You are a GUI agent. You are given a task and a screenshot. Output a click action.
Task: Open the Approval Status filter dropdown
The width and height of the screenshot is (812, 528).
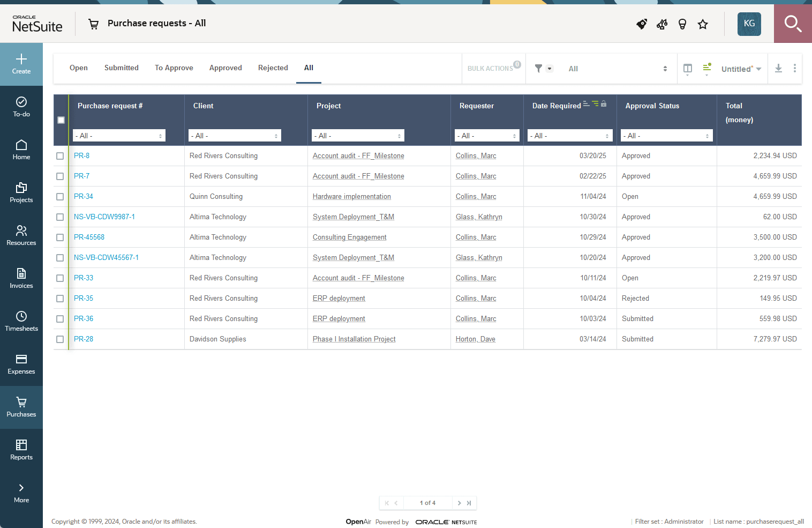pyautogui.click(x=667, y=136)
